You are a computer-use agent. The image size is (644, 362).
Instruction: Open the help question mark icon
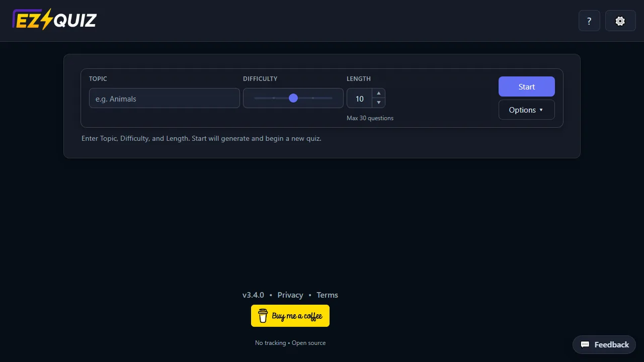589,21
